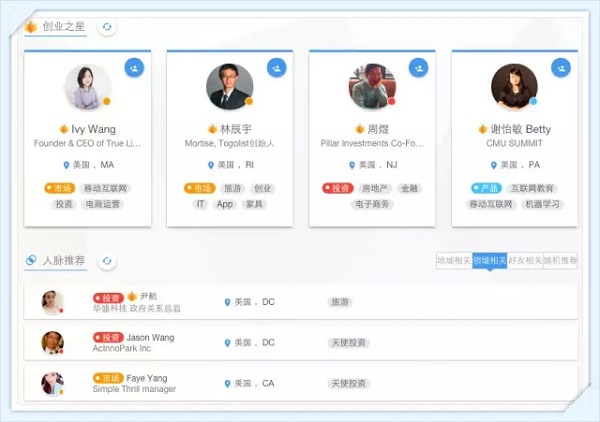This screenshot has height=422, width=600.
Task: Click the text 'Pillar Investments Co-Fo...'
Action: (372, 143)
